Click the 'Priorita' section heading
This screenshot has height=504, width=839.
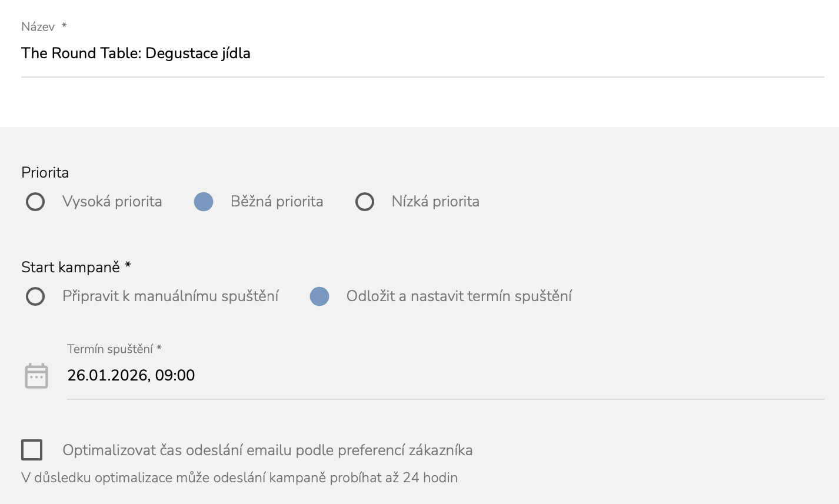pyautogui.click(x=45, y=173)
